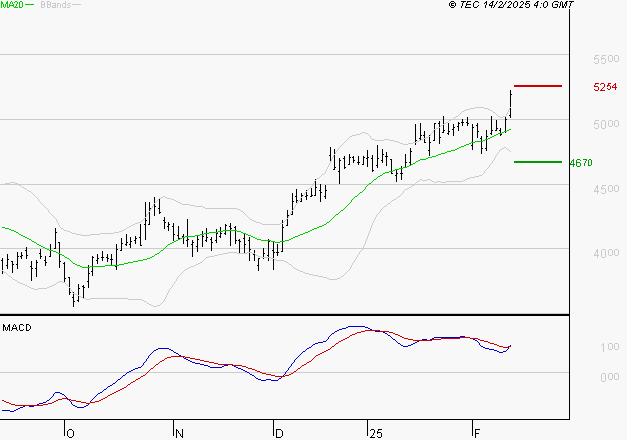The height and width of the screenshot is (440, 627).
Task: Click the MA20 legend label
Action: click(12, 5)
